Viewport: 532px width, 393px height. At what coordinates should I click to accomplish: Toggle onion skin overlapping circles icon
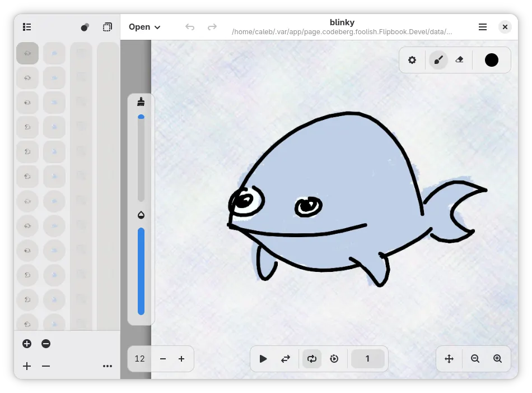pyautogui.click(x=85, y=27)
